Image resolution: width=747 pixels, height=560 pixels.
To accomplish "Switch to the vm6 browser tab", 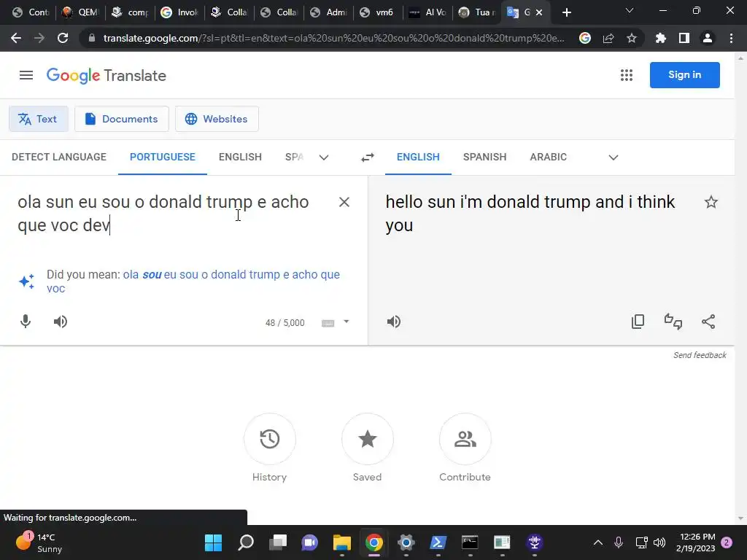I will (x=378, y=12).
